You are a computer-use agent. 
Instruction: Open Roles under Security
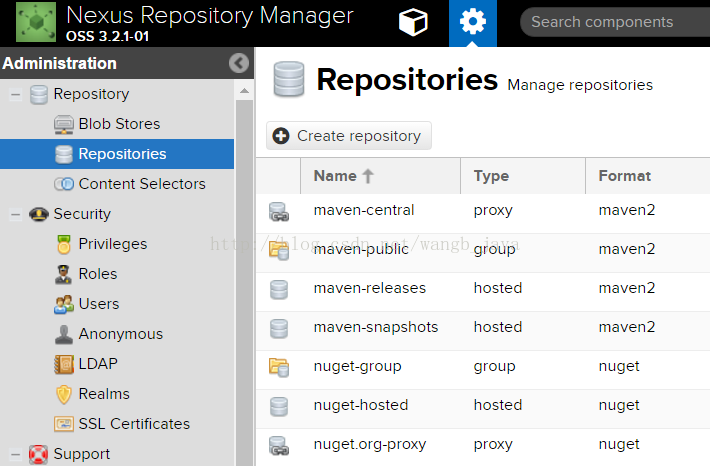click(98, 274)
